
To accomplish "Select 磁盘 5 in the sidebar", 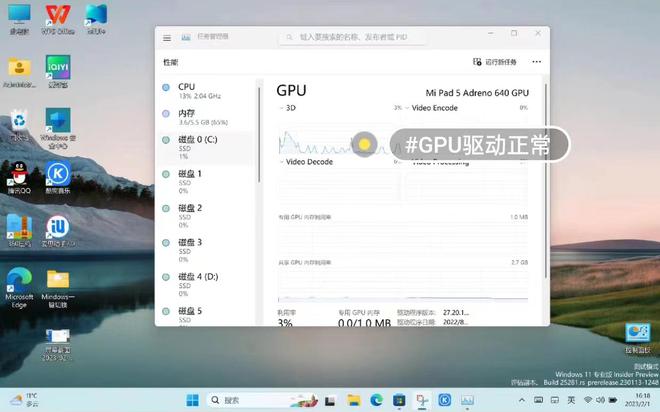I will pos(206,315).
